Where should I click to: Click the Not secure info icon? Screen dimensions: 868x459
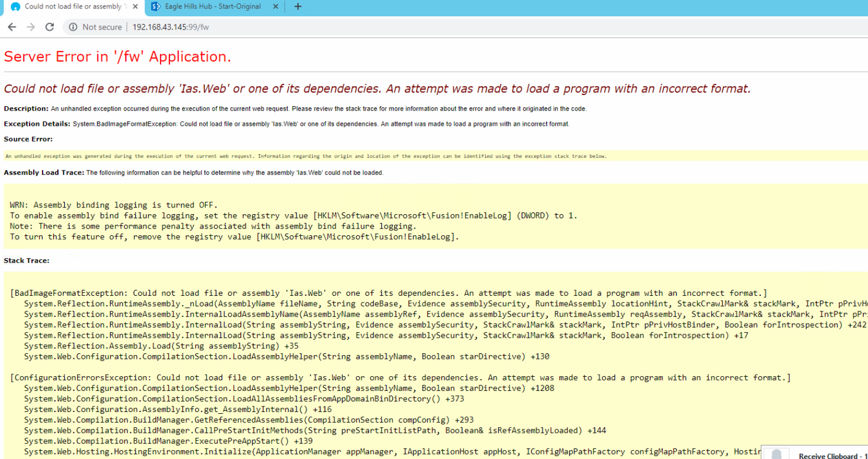pos(73,26)
